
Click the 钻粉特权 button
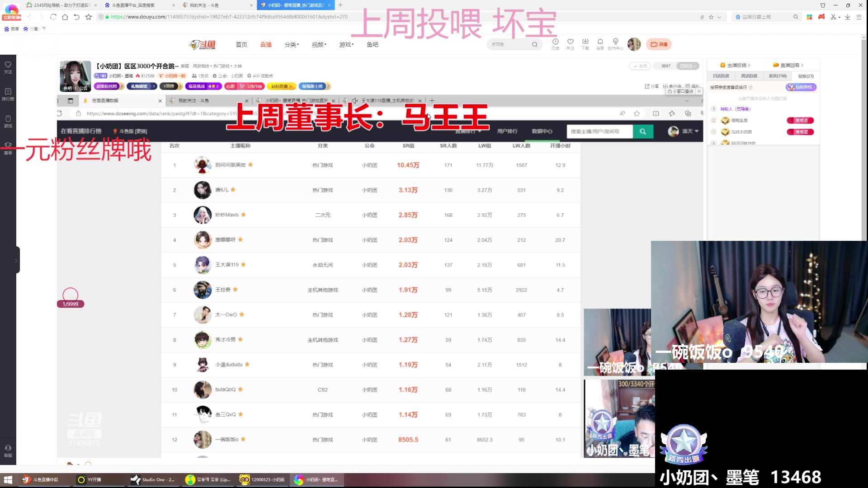pos(801,87)
